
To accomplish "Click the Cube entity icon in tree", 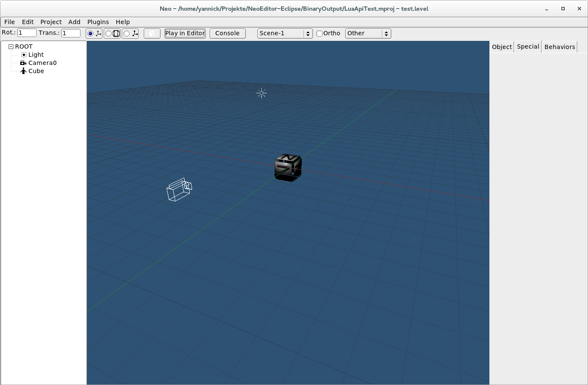I will click(x=23, y=71).
